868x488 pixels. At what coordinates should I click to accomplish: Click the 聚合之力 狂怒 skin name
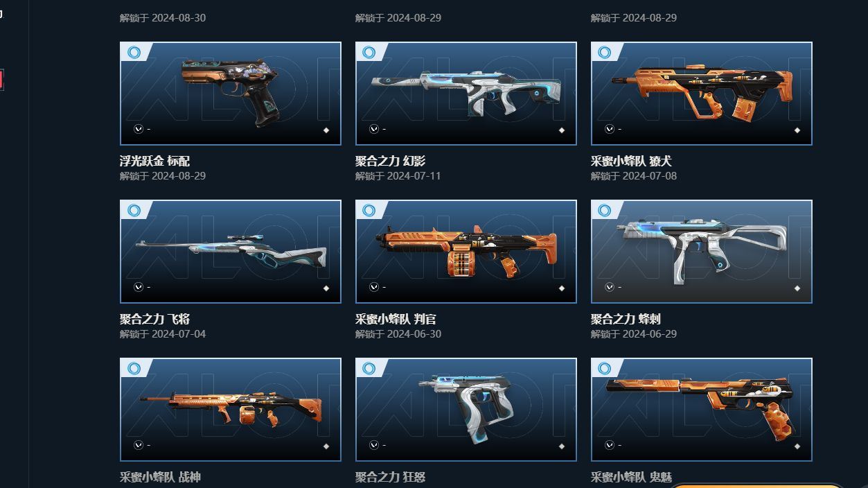pyautogui.click(x=391, y=478)
